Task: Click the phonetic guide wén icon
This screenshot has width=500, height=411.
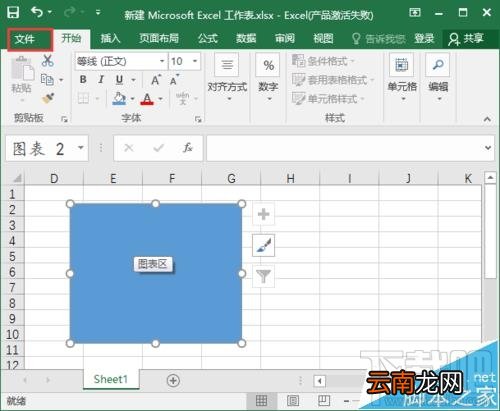Action: [183, 98]
